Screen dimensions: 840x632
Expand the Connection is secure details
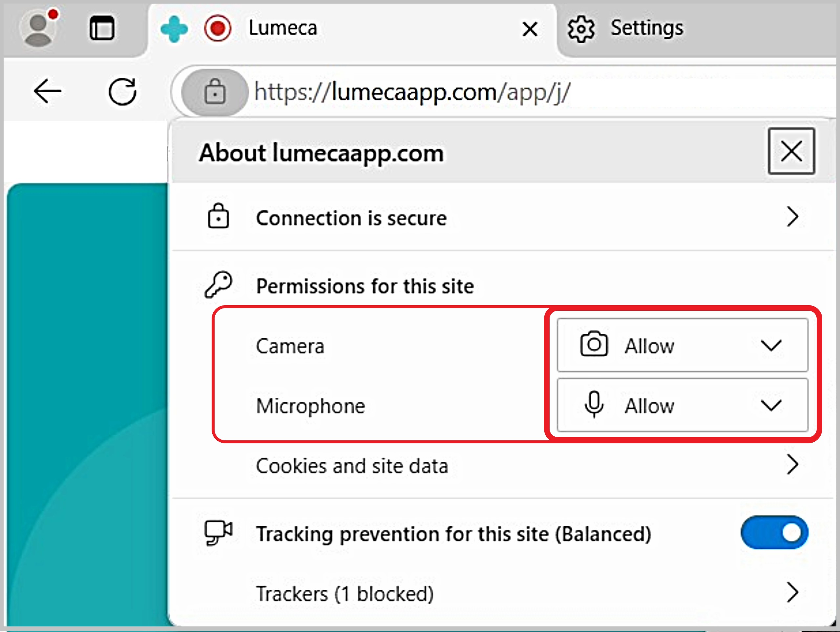point(793,217)
